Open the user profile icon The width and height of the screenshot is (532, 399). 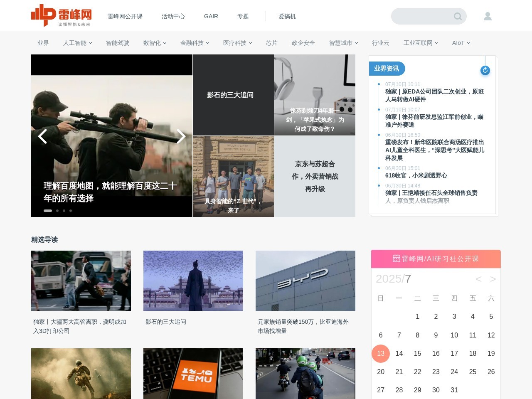488,16
